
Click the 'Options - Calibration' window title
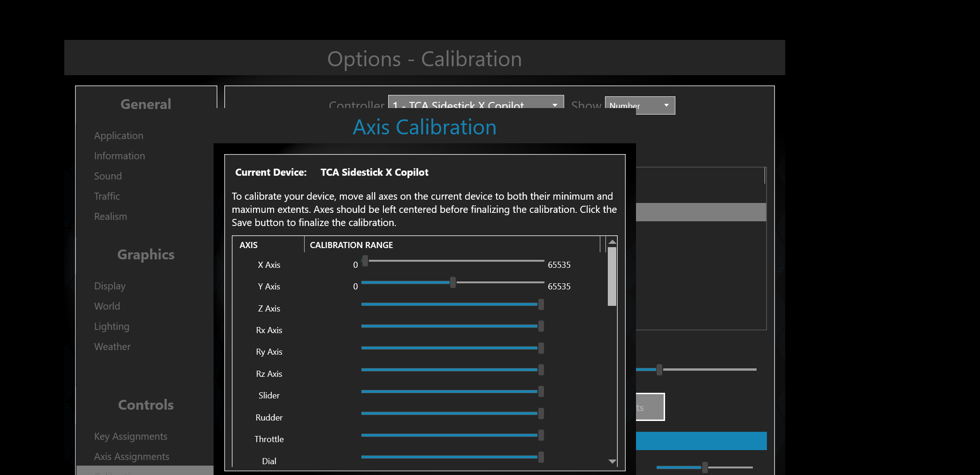pos(425,59)
